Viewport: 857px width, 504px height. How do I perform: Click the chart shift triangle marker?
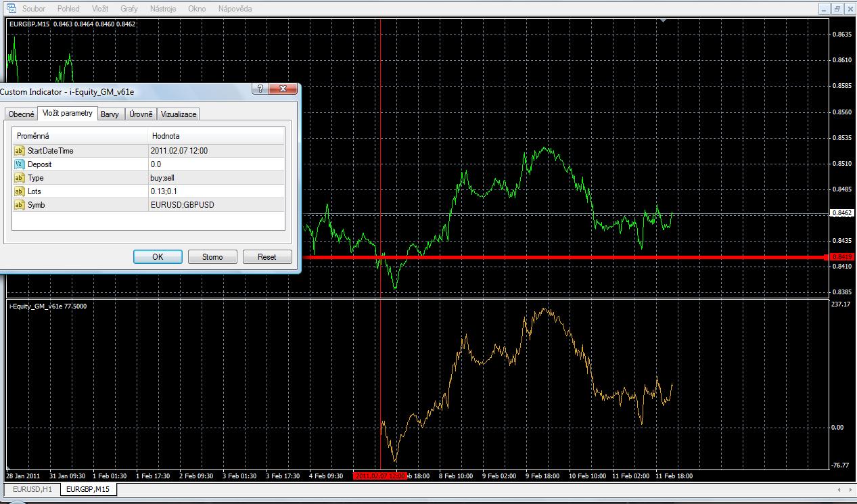tap(664, 21)
